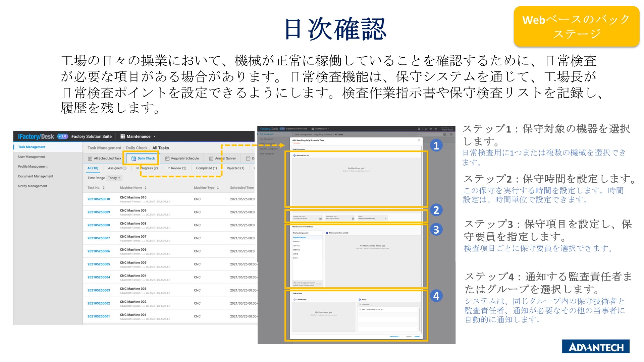Open task 202105250005

click(99, 264)
